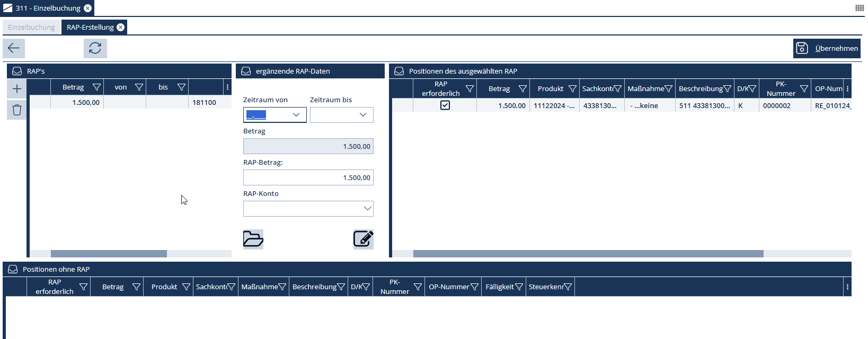The width and height of the screenshot is (868, 339).
Task: Delete RAP using trash icon
Action: point(17,110)
